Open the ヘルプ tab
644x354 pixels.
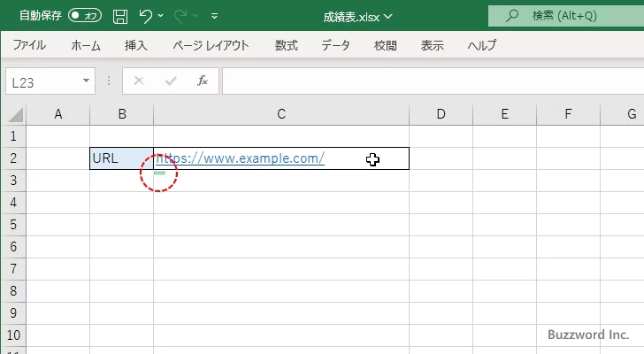click(x=482, y=45)
